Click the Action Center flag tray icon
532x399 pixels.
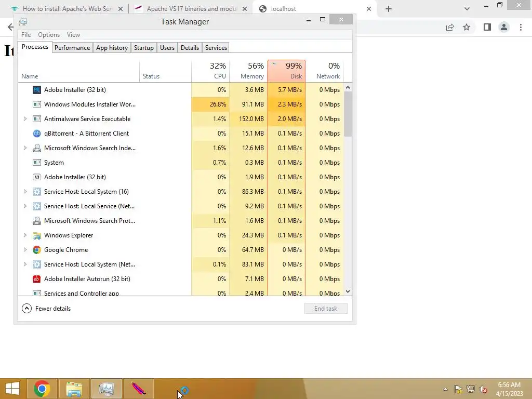point(458,389)
